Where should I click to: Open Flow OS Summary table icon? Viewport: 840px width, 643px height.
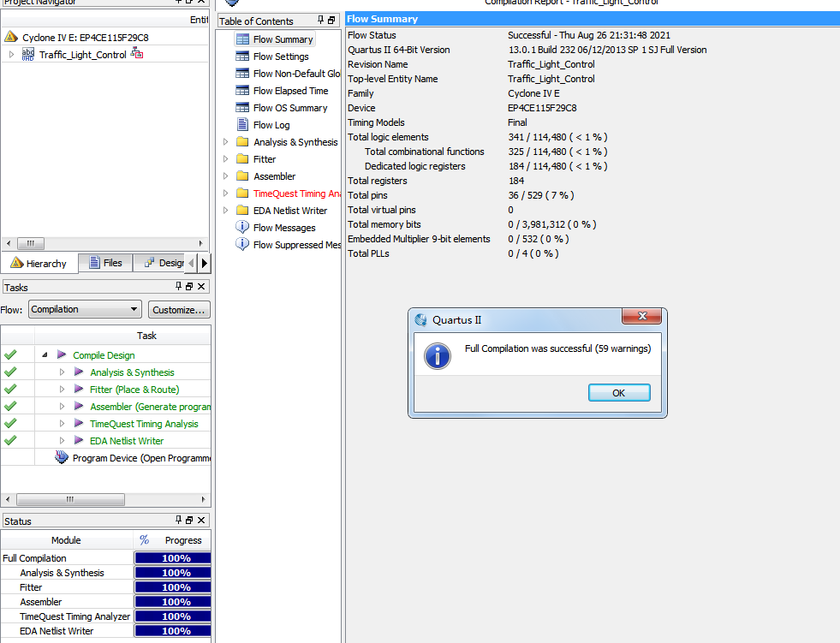coord(242,108)
